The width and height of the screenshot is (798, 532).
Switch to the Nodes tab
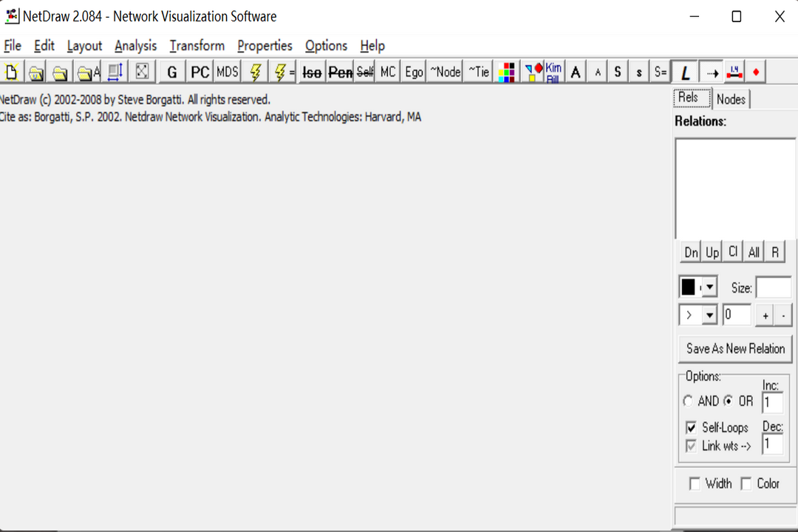point(731,100)
